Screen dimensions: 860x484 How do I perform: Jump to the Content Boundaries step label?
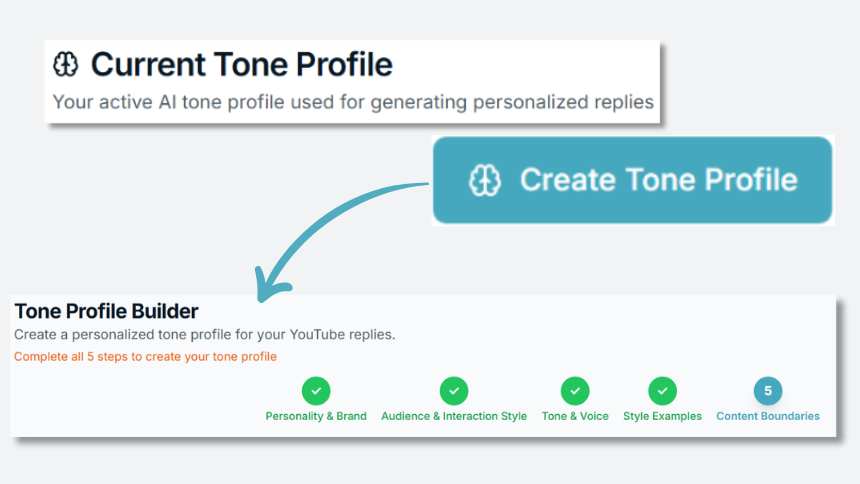point(768,416)
